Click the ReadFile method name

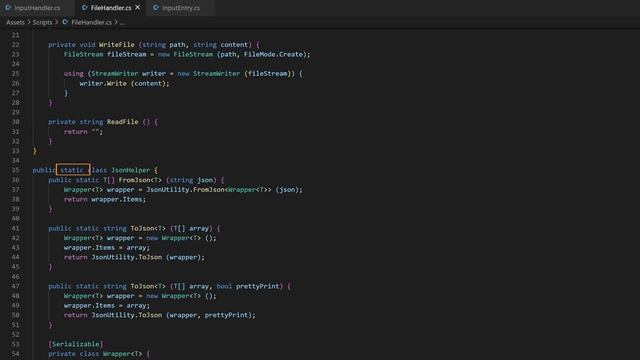point(122,122)
